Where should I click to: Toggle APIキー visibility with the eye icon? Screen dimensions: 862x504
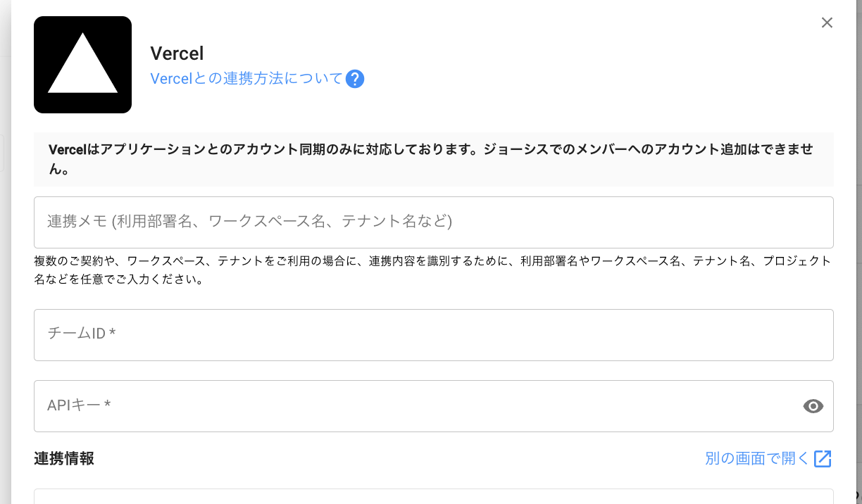813,406
